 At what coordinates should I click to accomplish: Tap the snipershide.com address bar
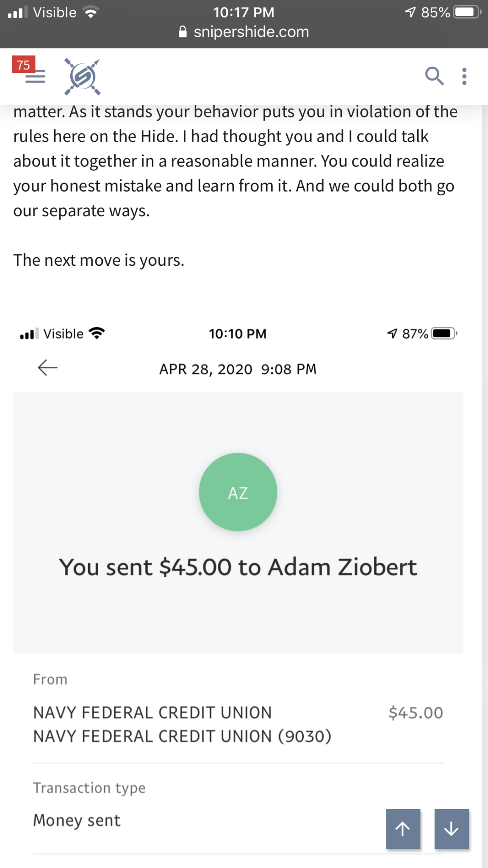(244, 32)
